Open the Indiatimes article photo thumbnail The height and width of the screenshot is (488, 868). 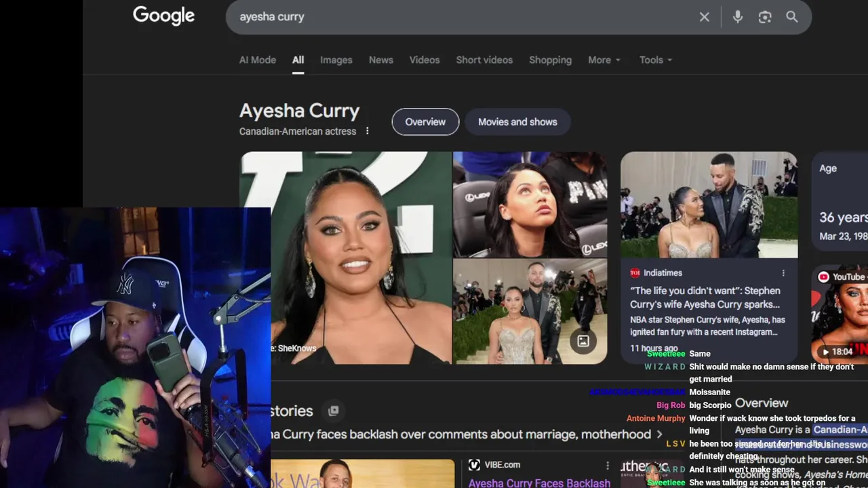[x=709, y=205]
